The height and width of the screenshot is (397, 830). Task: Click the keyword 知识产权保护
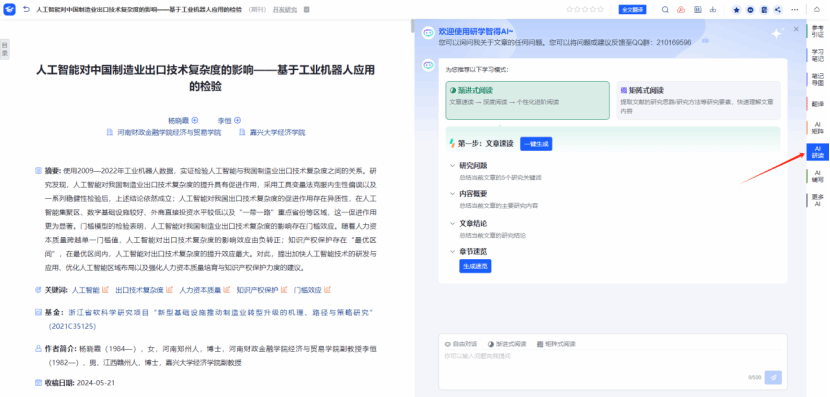[x=257, y=290]
